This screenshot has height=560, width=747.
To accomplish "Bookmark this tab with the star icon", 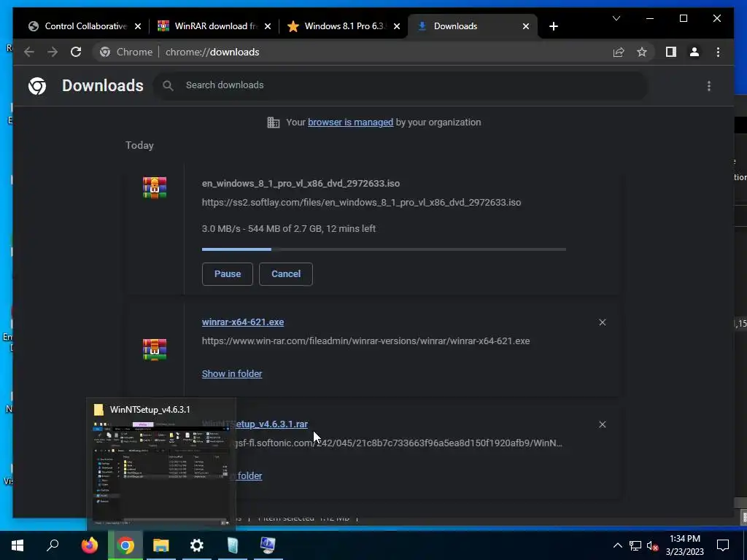I will [642, 52].
